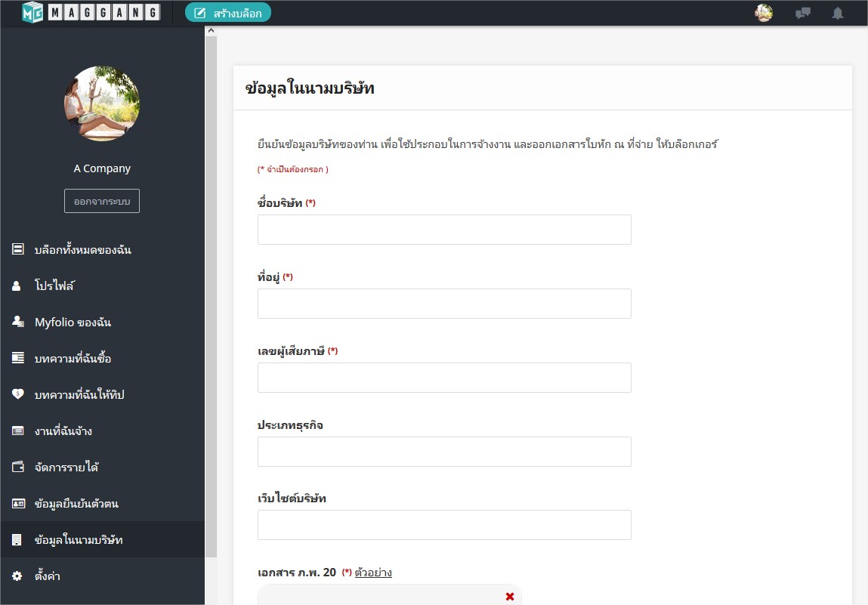Image resolution: width=868 pixels, height=605 pixels.
Task: Click the sidebar scrollbar up arrow
Action: (x=211, y=31)
